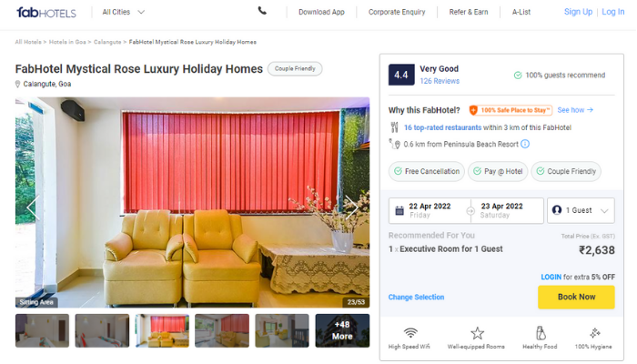Show next photo with right arrow
637x364 pixels.
click(351, 207)
